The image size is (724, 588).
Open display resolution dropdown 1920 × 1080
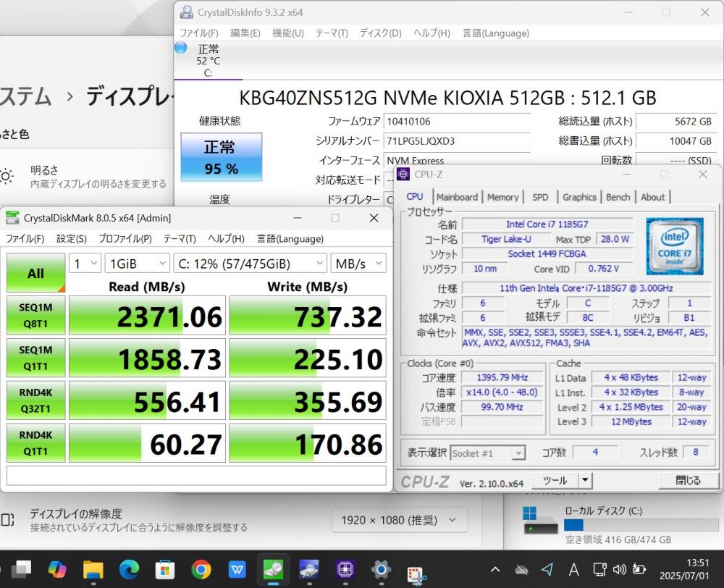click(400, 520)
